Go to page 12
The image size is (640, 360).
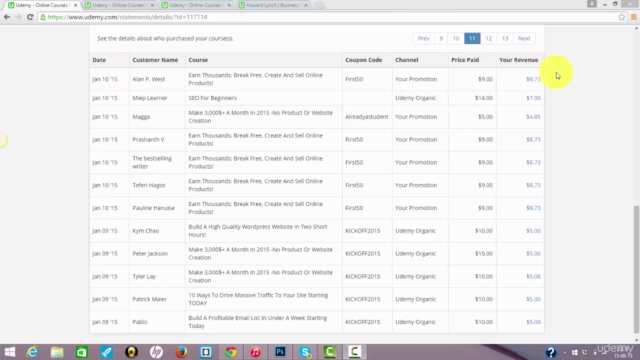(x=489, y=38)
